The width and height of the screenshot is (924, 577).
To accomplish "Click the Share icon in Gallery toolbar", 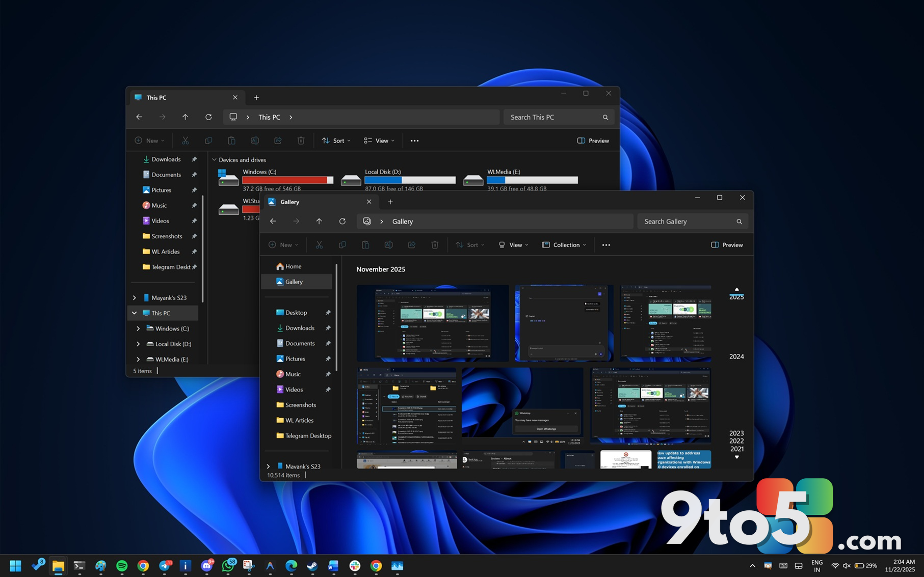I will coord(412,245).
